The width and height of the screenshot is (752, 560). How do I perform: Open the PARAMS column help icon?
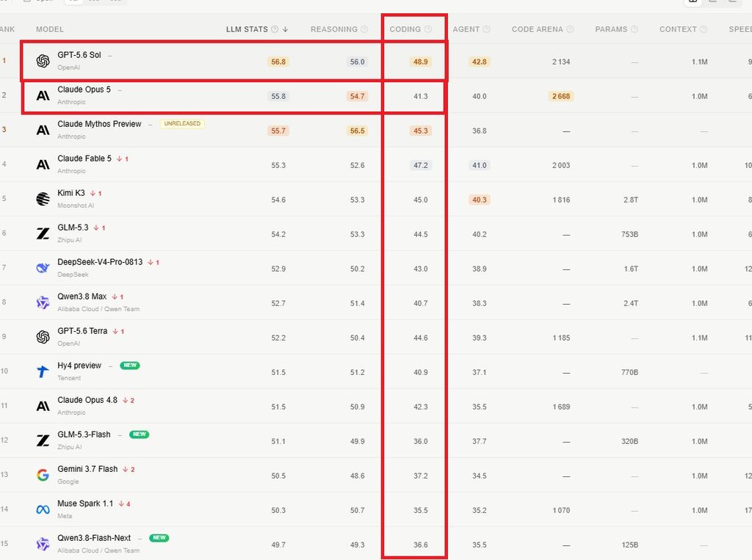(x=634, y=29)
